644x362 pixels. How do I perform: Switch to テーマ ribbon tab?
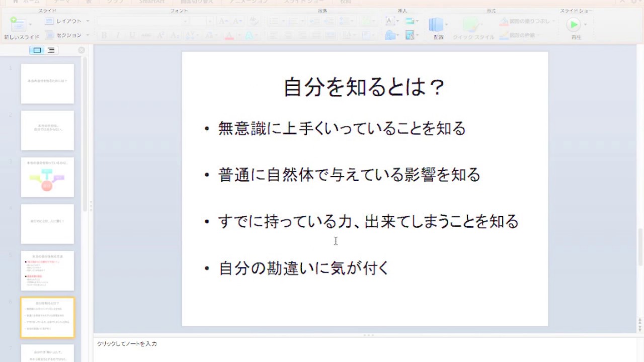click(62, 2)
